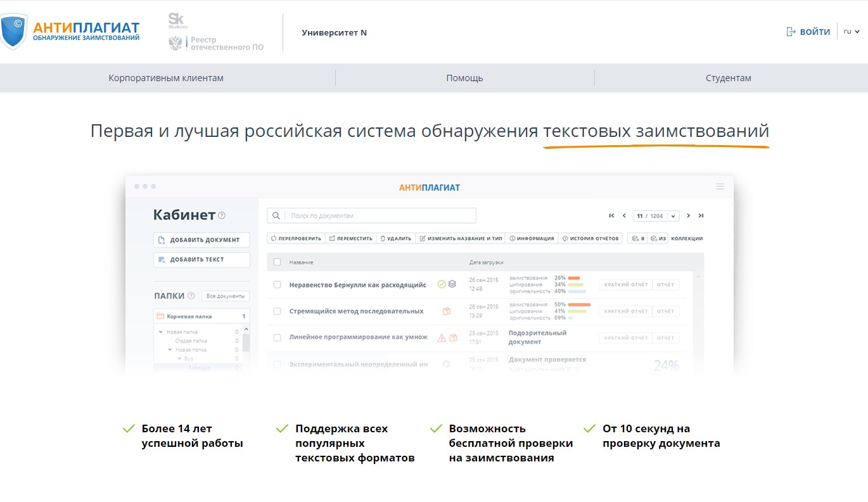Go to the first page of documents
The height and width of the screenshot is (502, 868).
click(611, 216)
